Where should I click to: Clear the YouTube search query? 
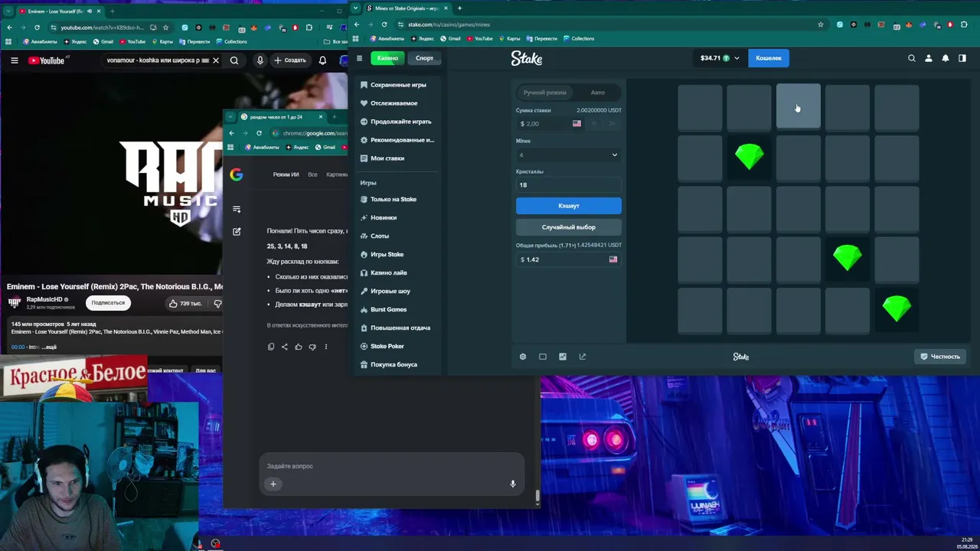tap(216, 60)
